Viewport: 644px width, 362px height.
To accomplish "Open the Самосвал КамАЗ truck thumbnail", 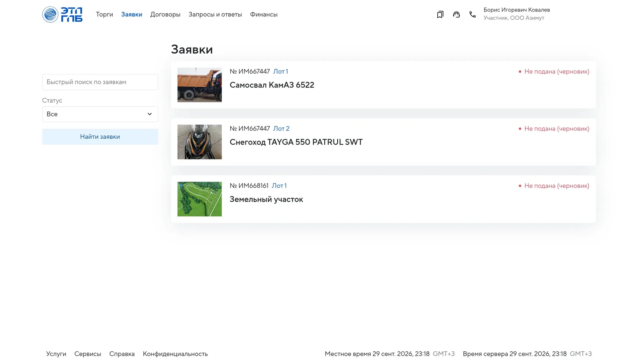I will [x=199, y=85].
